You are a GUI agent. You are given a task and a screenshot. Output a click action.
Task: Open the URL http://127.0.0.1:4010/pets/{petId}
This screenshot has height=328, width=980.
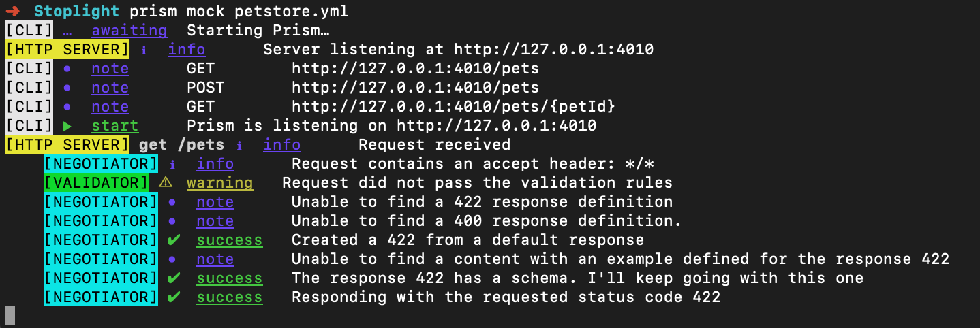click(x=453, y=107)
